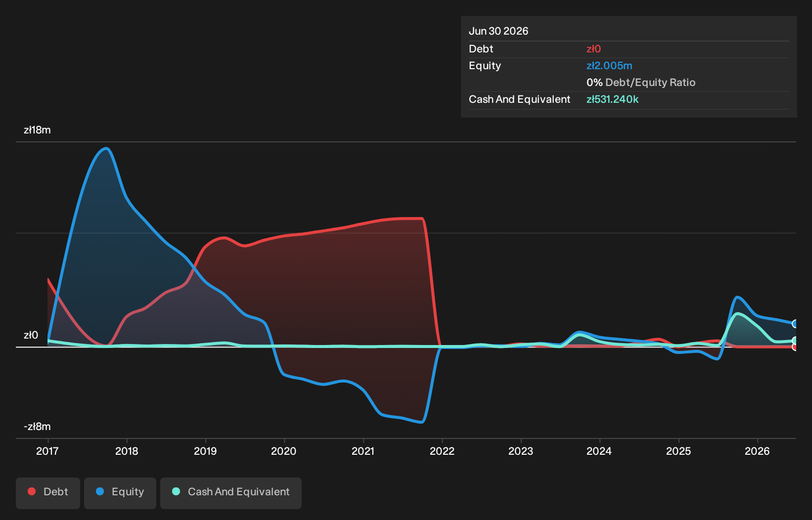Select the teal Cash endpoint marker at chart end

tap(795, 341)
